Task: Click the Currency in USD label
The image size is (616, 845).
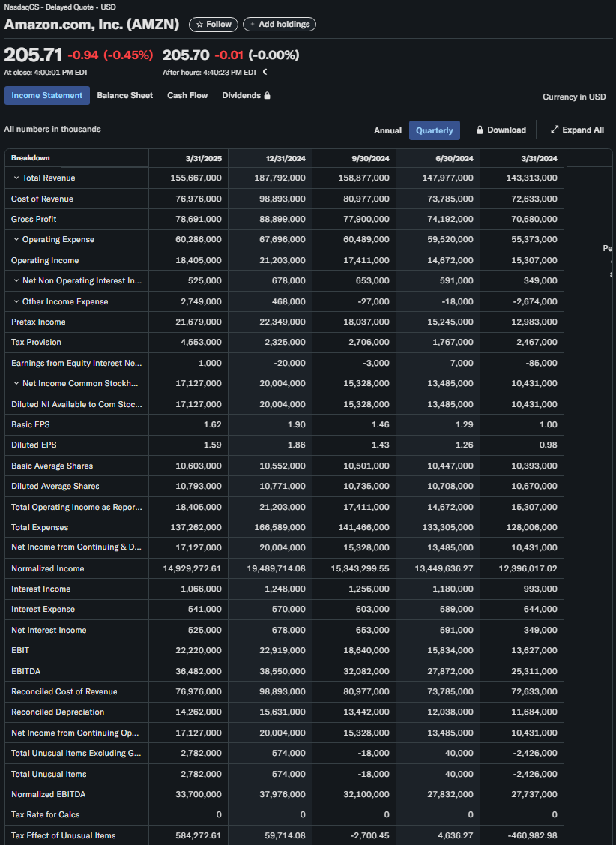Action: tap(574, 97)
